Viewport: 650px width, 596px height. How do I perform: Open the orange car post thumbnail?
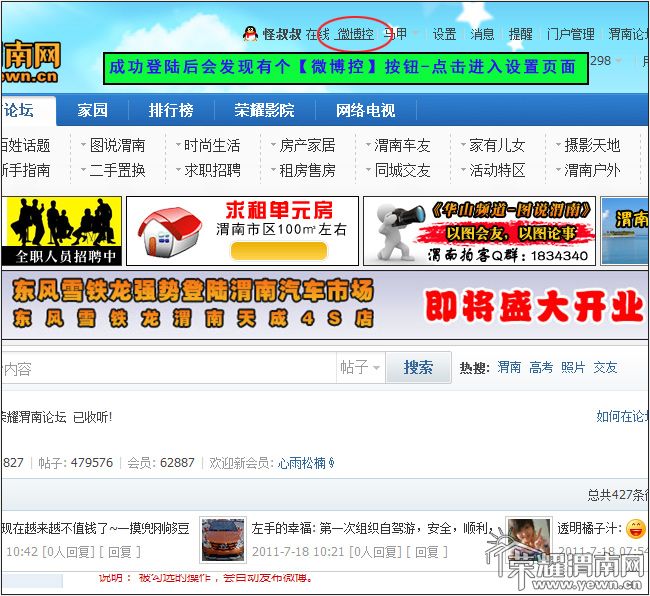point(222,537)
